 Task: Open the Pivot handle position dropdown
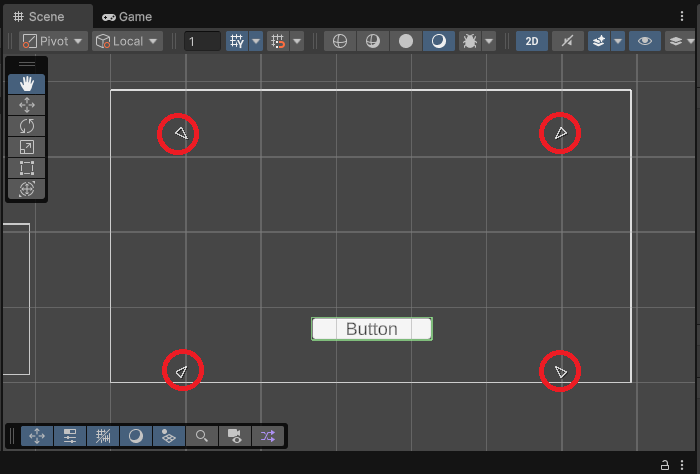pos(53,42)
